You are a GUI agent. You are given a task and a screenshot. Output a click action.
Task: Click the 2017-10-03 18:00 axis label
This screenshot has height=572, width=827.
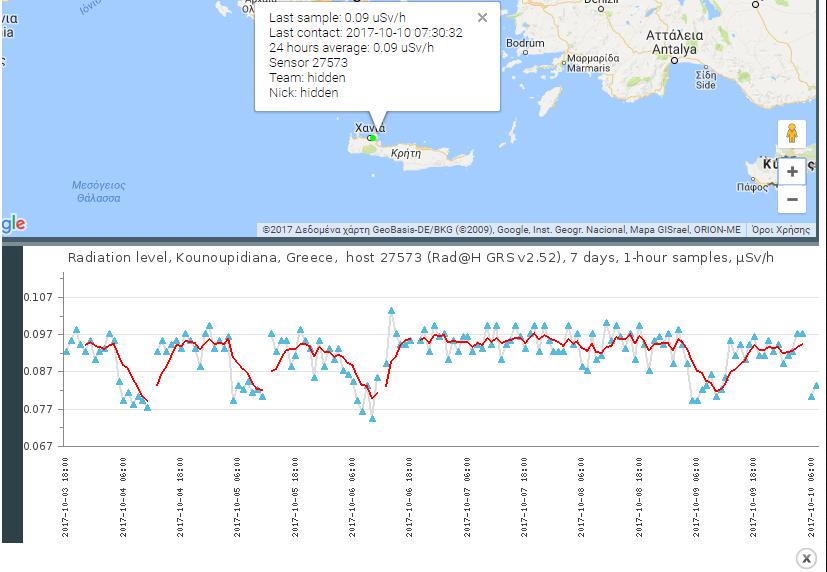66,497
